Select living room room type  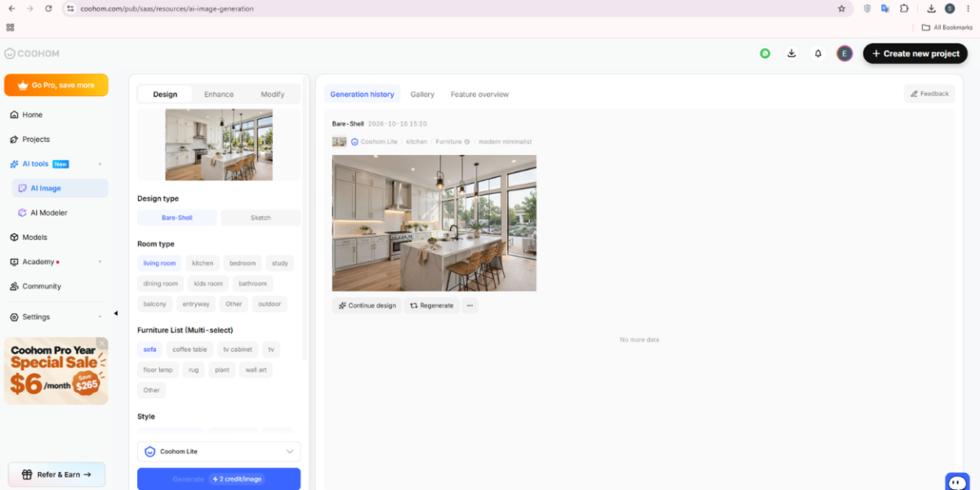pos(159,263)
